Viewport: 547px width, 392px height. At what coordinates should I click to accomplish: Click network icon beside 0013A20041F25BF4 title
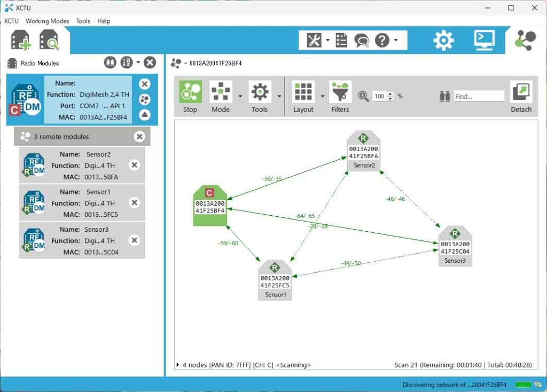tap(176, 63)
